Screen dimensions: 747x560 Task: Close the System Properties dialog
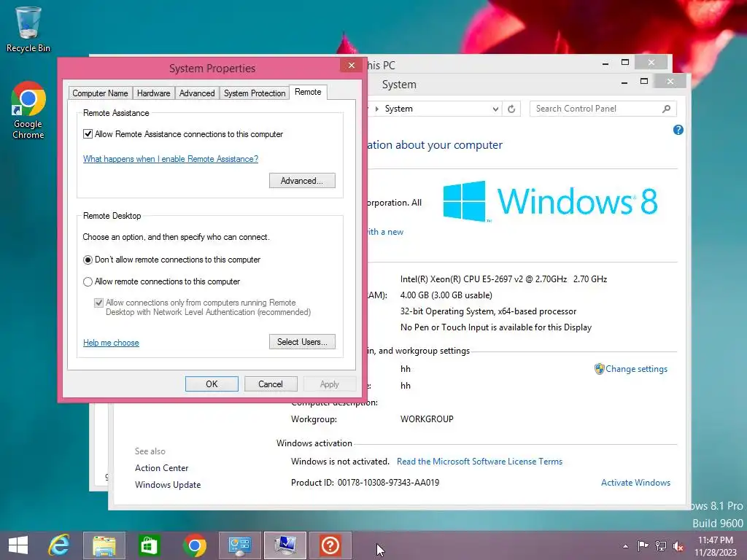pos(352,65)
